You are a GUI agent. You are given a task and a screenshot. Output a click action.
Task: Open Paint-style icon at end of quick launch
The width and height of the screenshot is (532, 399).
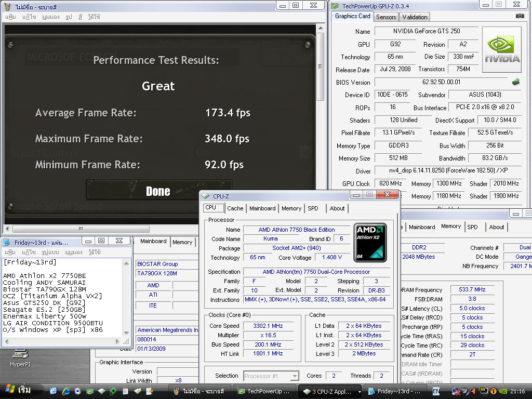[149, 391]
